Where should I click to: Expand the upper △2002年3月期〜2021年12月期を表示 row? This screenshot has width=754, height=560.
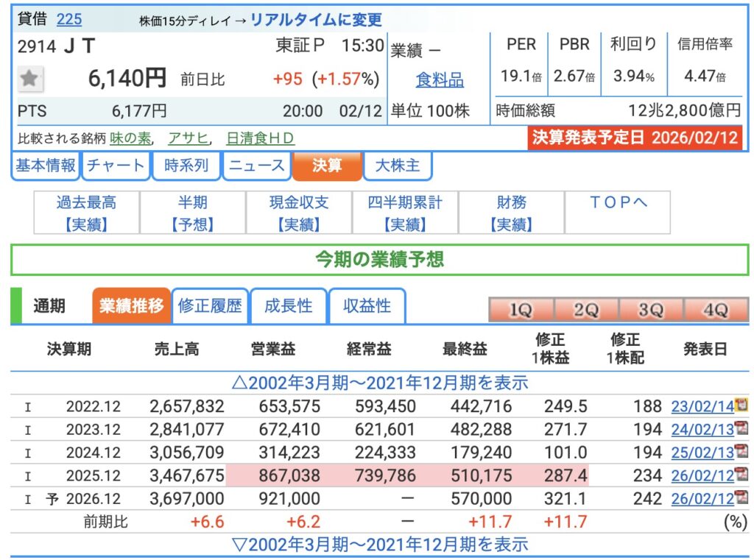coord(379,383)
